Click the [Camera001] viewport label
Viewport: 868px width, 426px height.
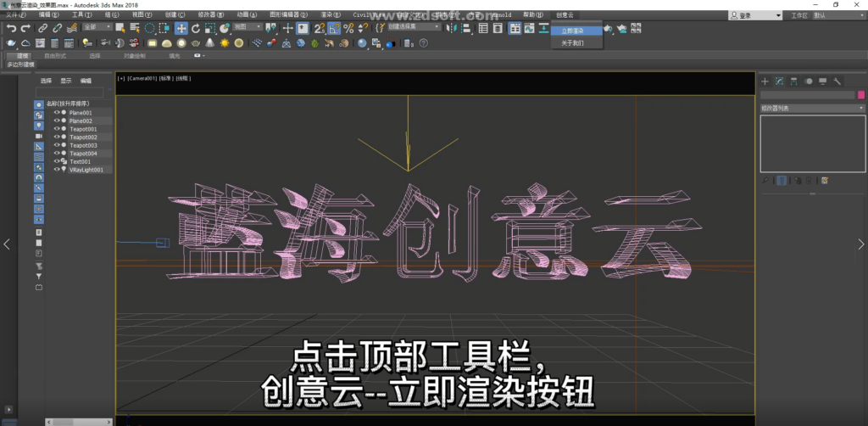coord(142,79)
